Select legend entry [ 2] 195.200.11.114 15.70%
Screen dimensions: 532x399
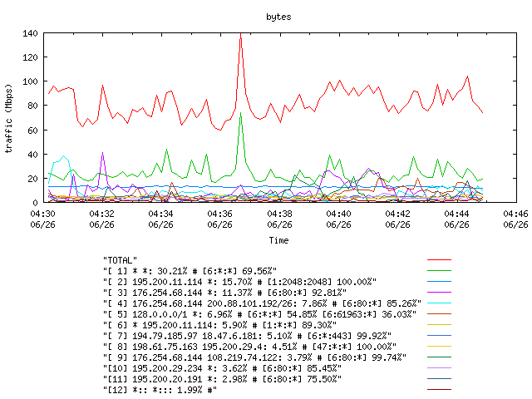pos(240,282)
